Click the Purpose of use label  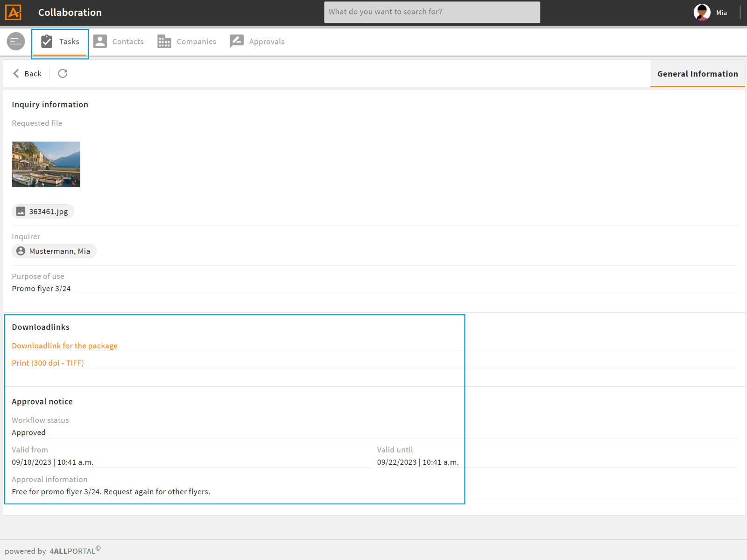tap(38, 276)
